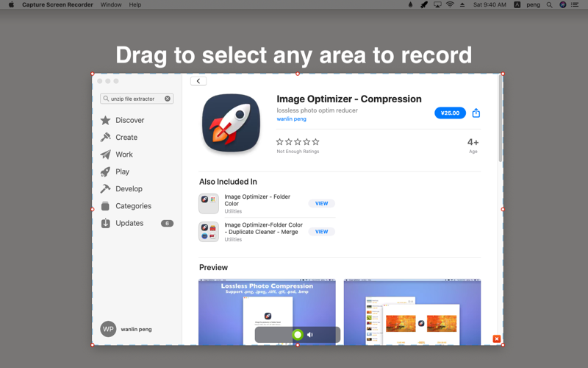Viewport: 588px width, 368px height.
Task: Click the five-star rating row
Action: coord(298,142)
